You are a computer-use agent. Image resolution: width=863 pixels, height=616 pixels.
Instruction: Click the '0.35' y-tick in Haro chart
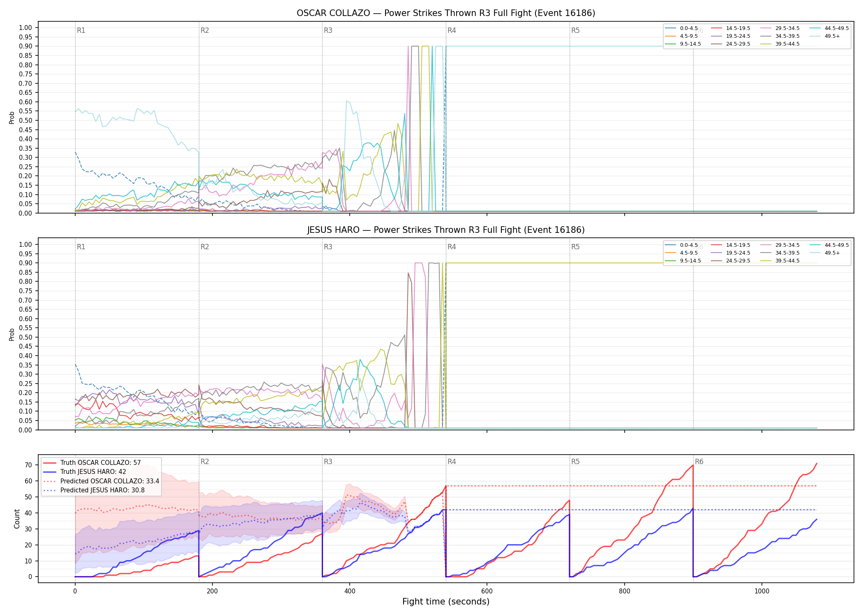click(x=25, y=365)
